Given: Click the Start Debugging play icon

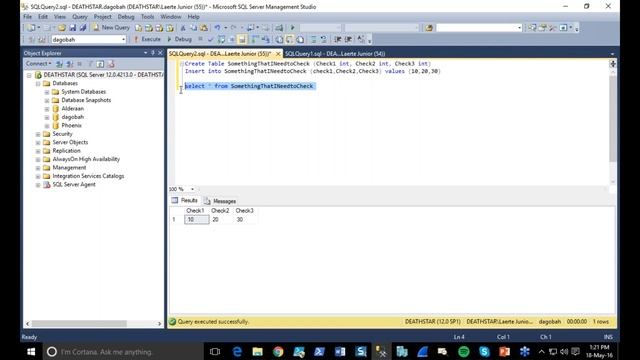Looking at the screenshot, I should coord(293,28).
